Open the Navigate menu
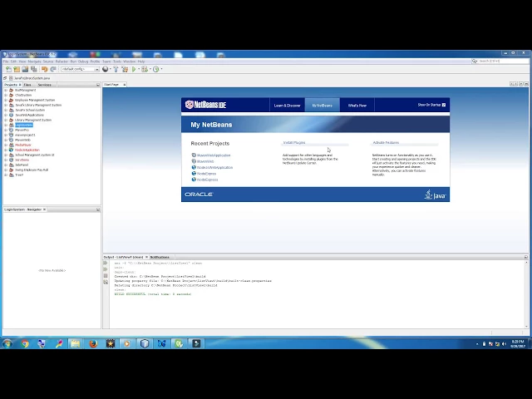Screen dimensions: 532x399 (x=34, y=62)
